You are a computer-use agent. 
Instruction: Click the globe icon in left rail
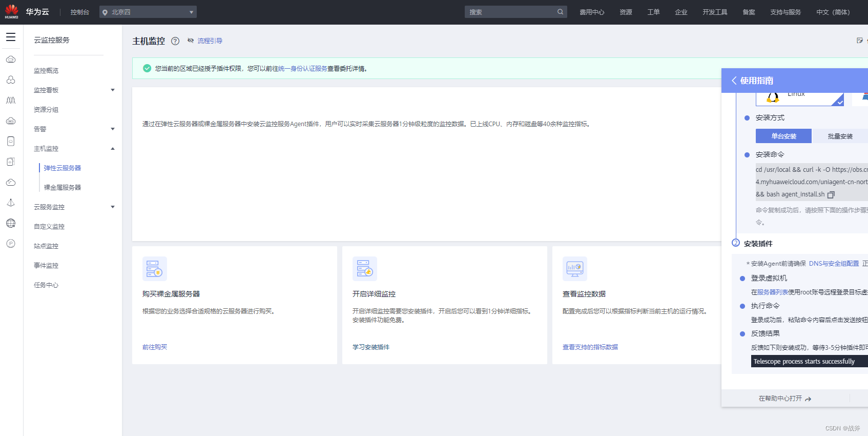click(11, 223)
